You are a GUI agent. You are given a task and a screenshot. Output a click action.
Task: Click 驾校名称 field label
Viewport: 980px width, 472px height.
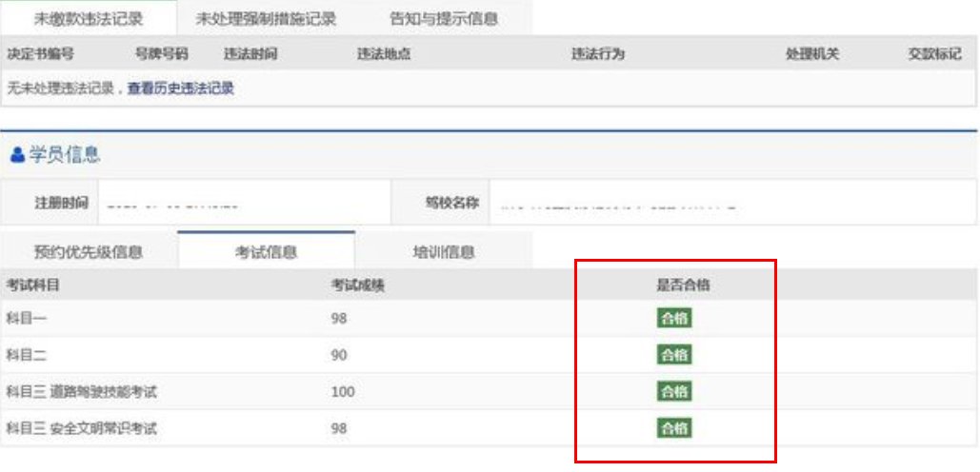tap(451, 203)
